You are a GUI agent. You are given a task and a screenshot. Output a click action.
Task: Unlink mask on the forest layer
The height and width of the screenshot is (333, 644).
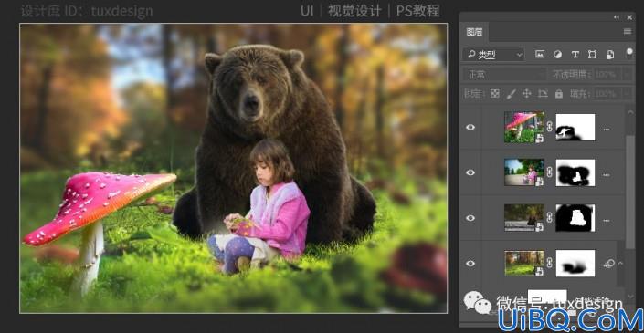[x=550, y=264]
